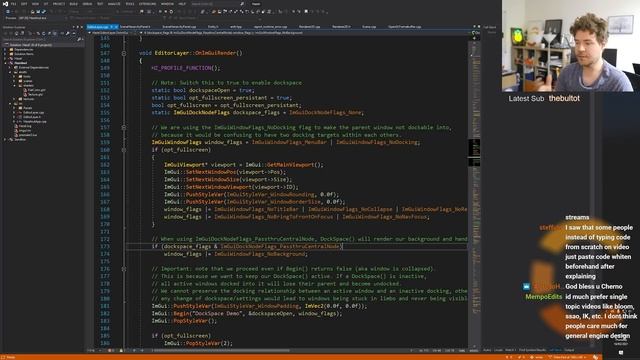Expand the Solution Items folder
This screenshot has width=640, height=360.
pos(5,54)
